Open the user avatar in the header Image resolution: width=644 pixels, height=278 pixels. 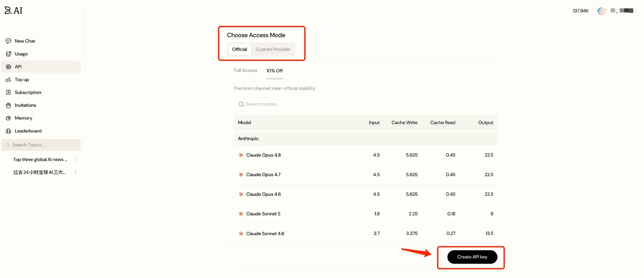[x=602, y=11]
